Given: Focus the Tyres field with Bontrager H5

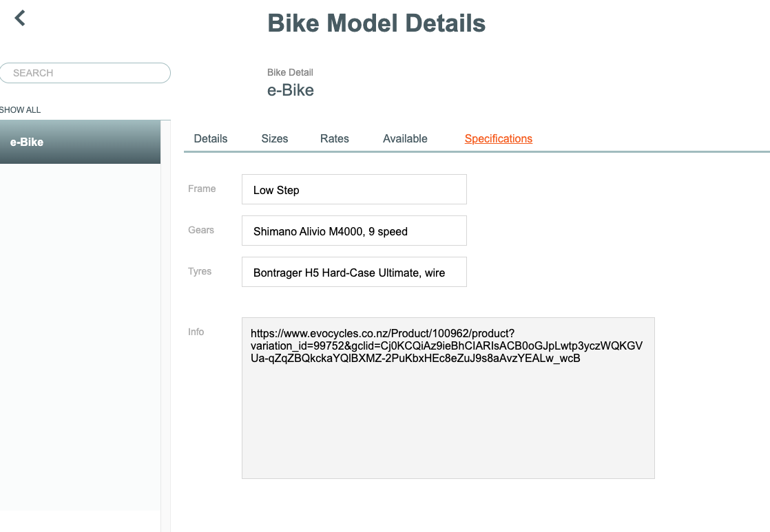Looking at the screenshot, I should point(354,272).
